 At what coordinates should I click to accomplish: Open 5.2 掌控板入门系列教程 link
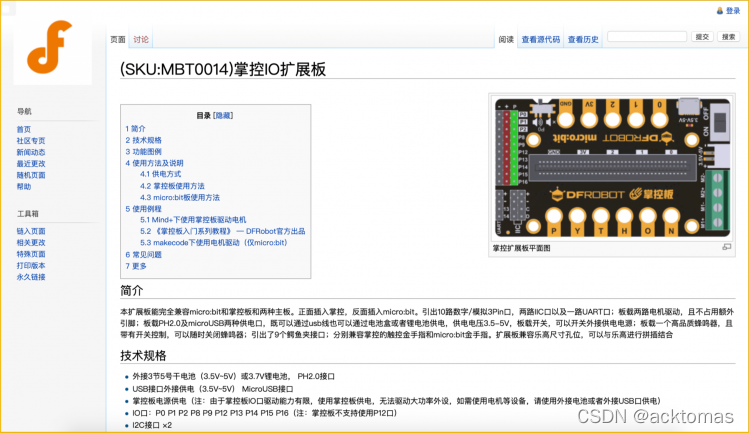tap(223, 231)
